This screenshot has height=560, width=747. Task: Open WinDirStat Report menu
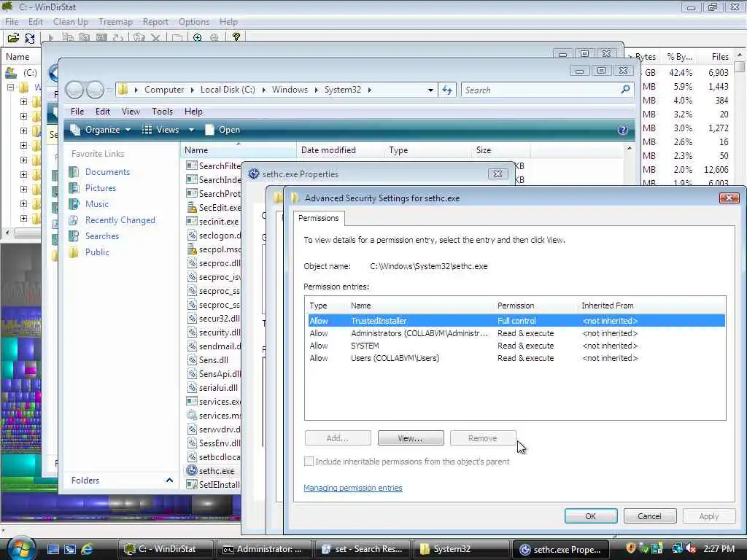pyautogui.click(x=155, y=22)
